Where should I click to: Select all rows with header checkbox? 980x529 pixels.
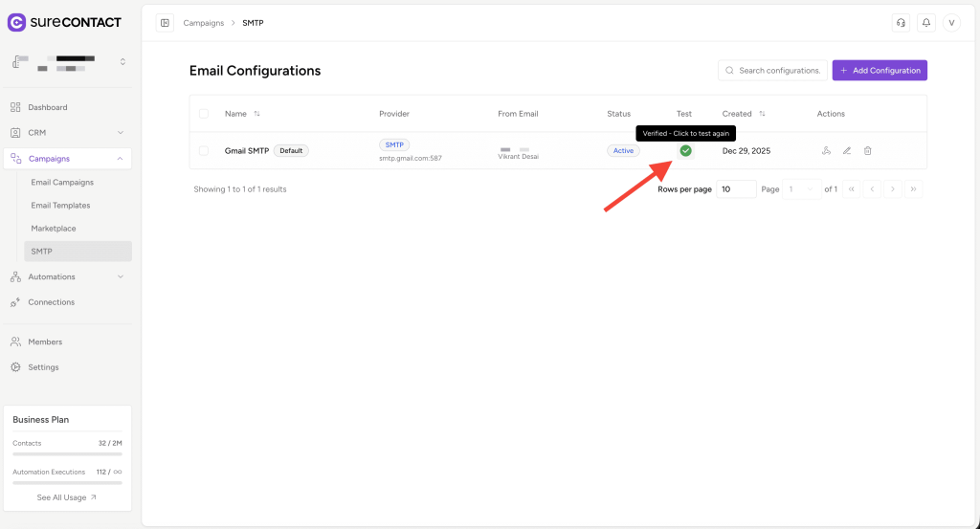point(204,114)
